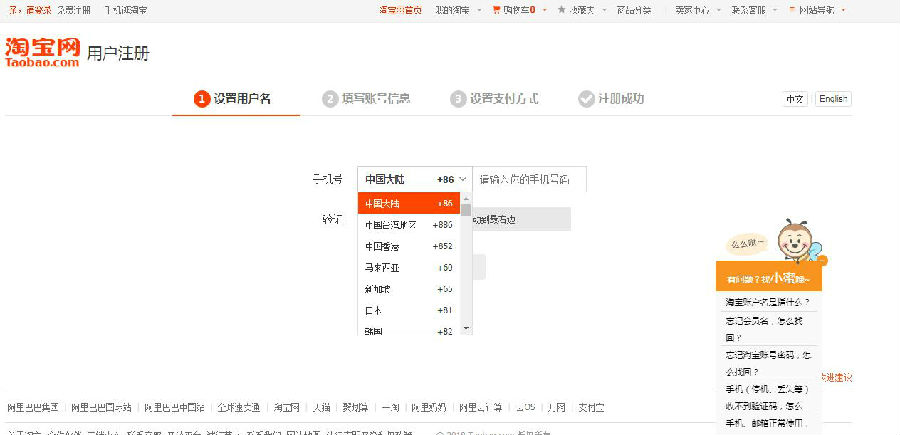Click the registration success checkmark icon

click(x=586, y=99)
